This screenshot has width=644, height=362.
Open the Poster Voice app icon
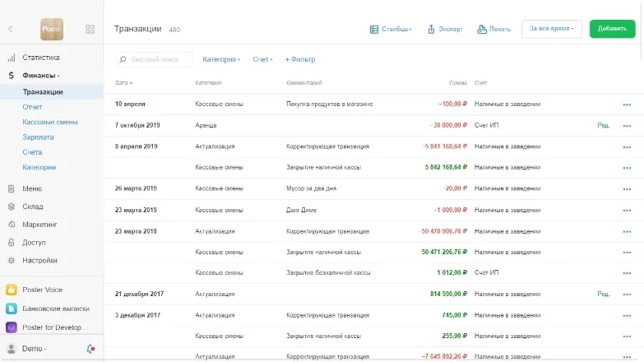coord(12,290)
